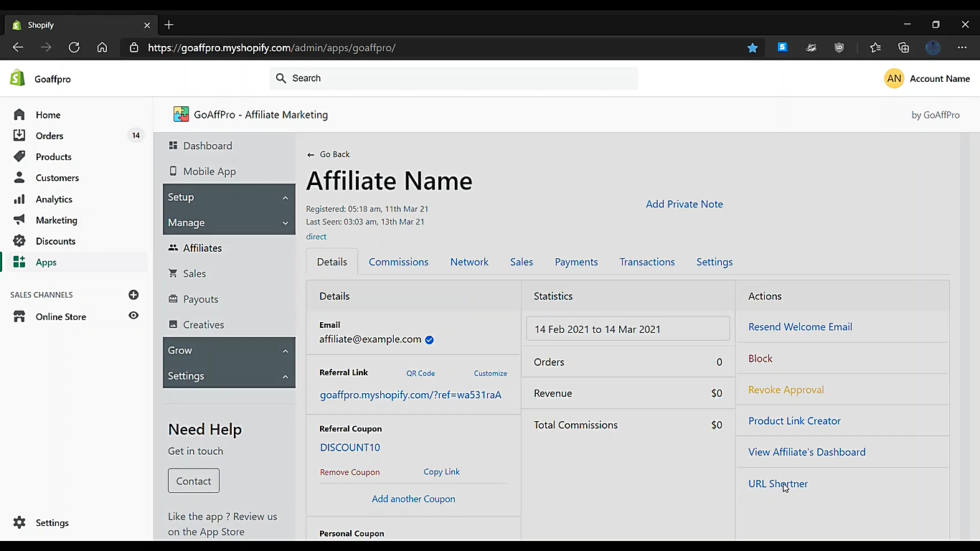
Task: Open Dashboard in GoAffPro menu
Action: pos(207,146)
